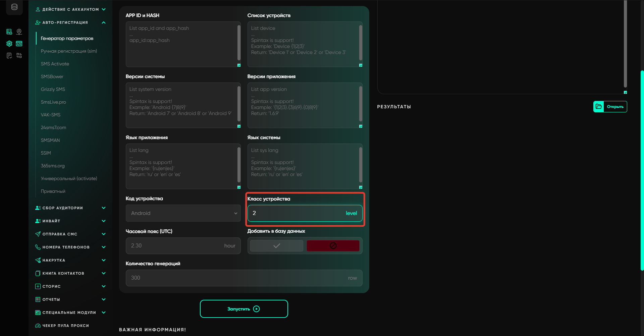The width and height of the screenshot is (644, 336).
Task: Click the swap squares icon in sidebar
Action: 19,56
